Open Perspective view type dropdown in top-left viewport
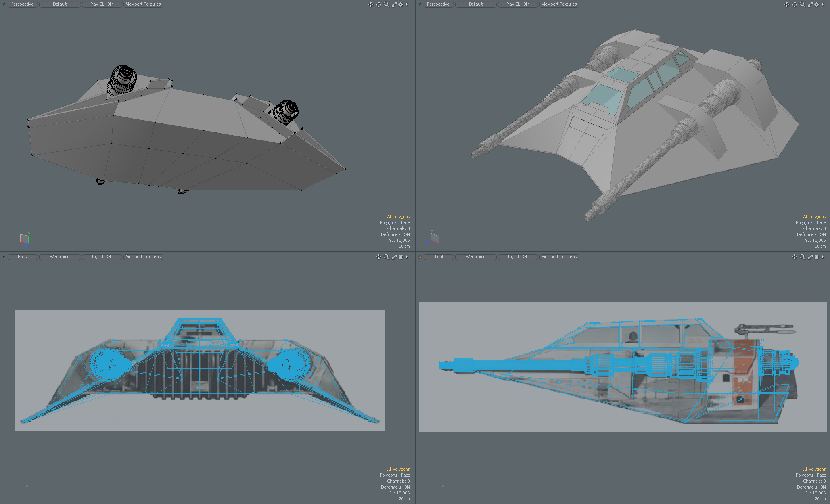Viewport: 830px width, 504px height. tap(22, 4)
